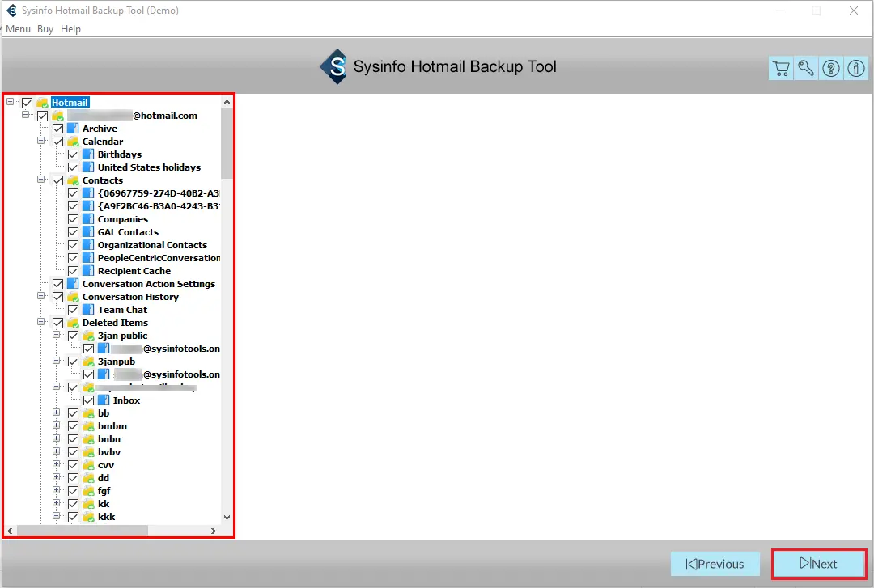Click the Contacts folder icon
Screen dimensions: 874x588
point(73,180)
